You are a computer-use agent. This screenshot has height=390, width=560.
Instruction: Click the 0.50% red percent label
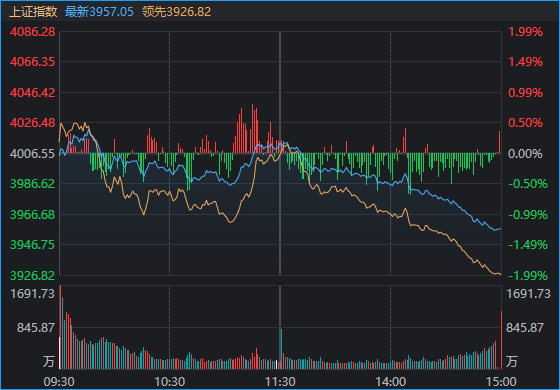click(x=525, y=123)
